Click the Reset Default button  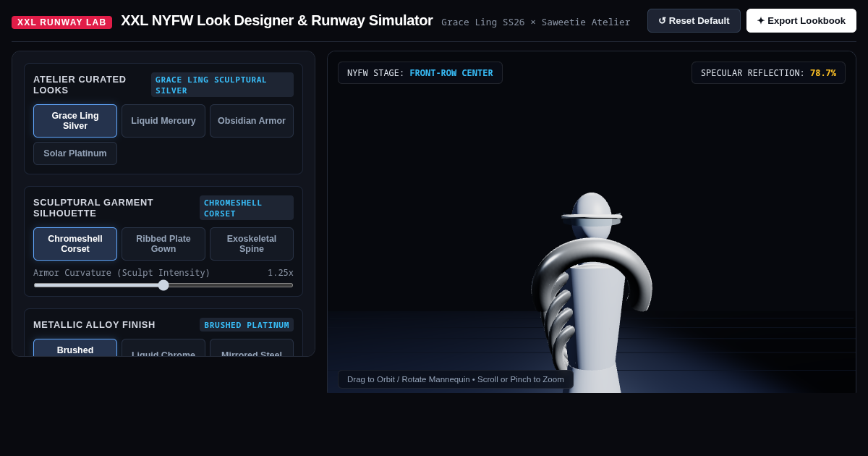(x=694, y=20)
